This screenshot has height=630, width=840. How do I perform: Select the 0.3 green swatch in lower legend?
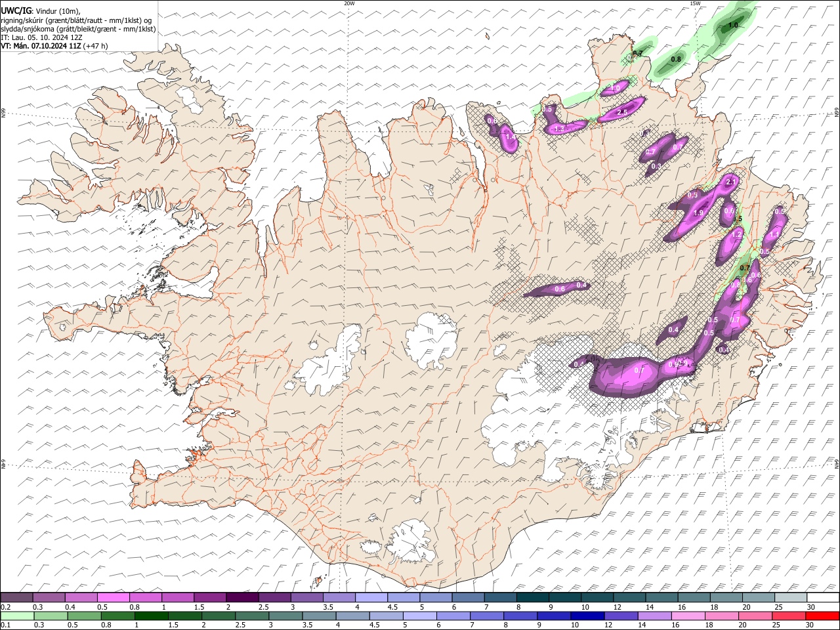(51, 616)
